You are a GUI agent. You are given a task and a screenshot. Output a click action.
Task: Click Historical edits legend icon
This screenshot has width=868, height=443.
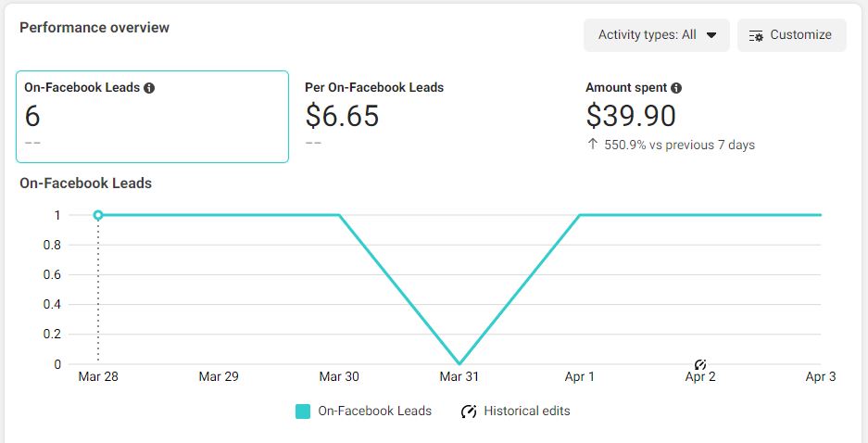(x=469, y=411)
